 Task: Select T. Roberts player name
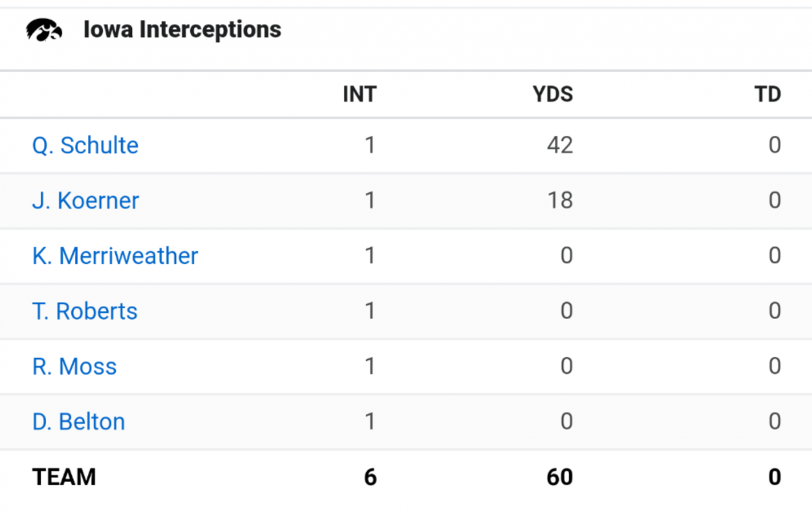pos(85,312)
